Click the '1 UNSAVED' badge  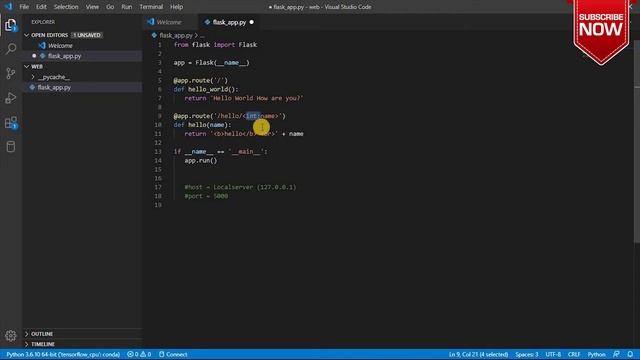(x=87, y=35)
